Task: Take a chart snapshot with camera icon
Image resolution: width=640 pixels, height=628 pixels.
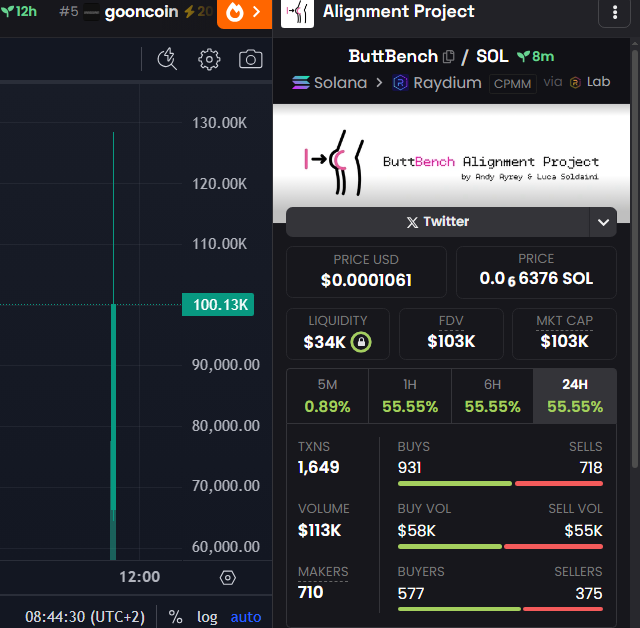Action: coord(251,60)
